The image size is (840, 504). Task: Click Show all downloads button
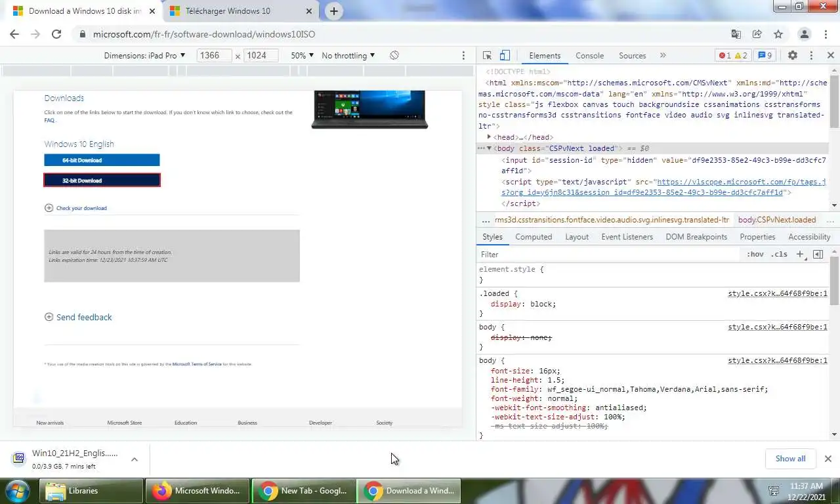coord(790,459)
